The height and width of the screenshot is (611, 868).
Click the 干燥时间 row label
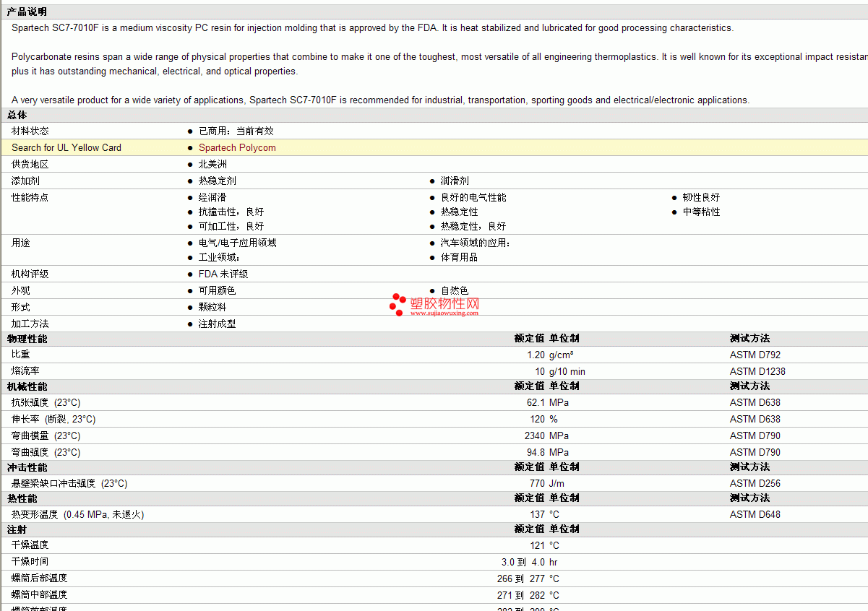[30, 561]
